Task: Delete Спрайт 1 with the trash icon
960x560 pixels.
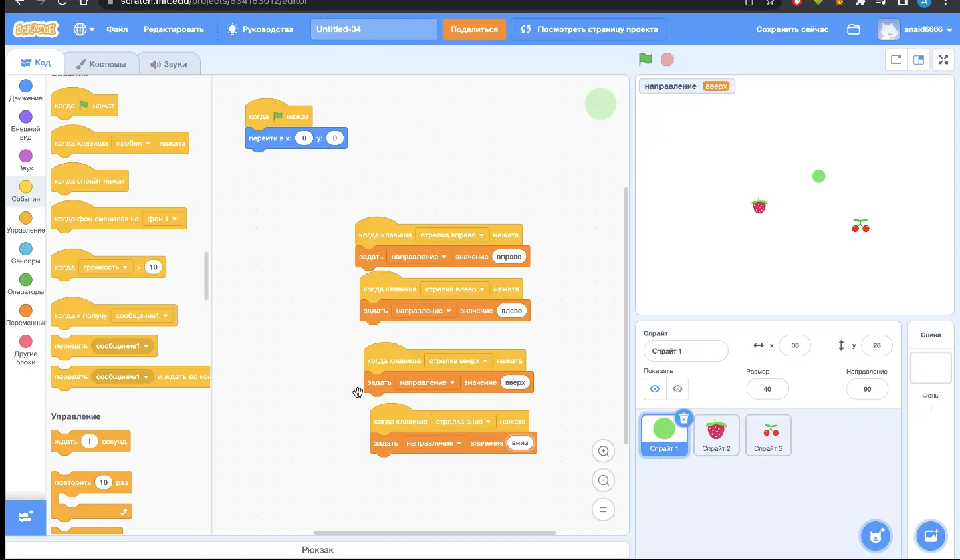Action: (683, 418)
